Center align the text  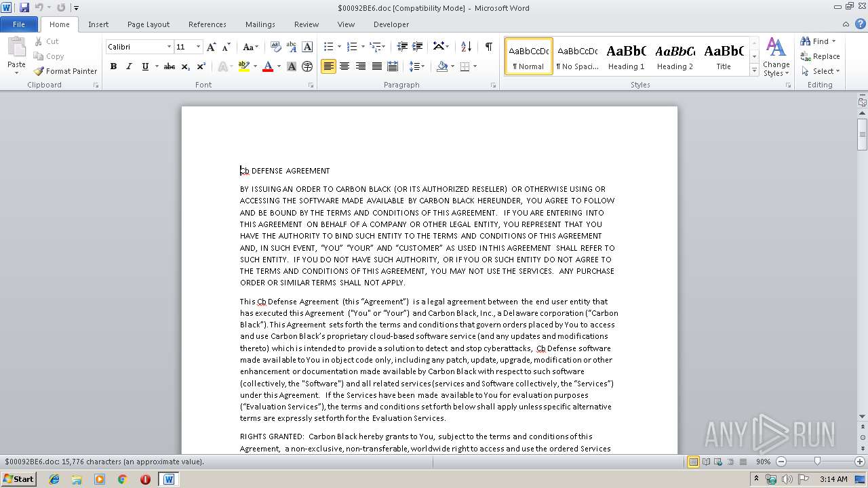(x=344, y=66)
